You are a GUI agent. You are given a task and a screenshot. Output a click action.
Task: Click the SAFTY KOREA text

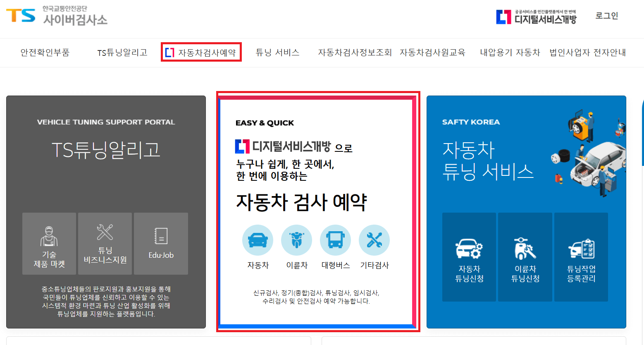471,122
